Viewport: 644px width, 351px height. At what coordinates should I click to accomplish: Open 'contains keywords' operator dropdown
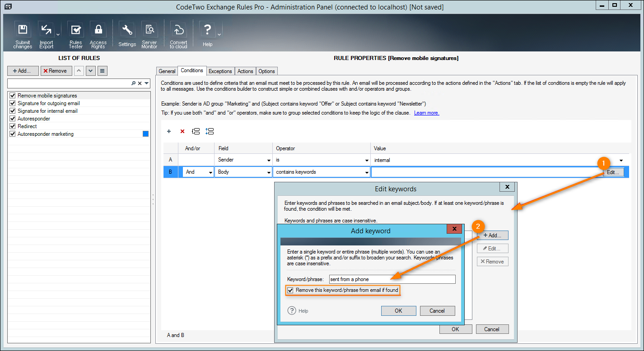coord(367,172)
